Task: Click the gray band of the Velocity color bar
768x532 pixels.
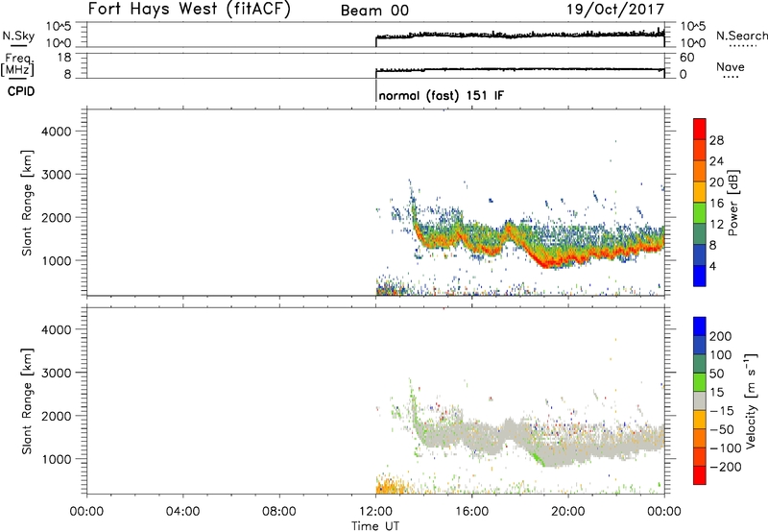Action: (700, 401)
